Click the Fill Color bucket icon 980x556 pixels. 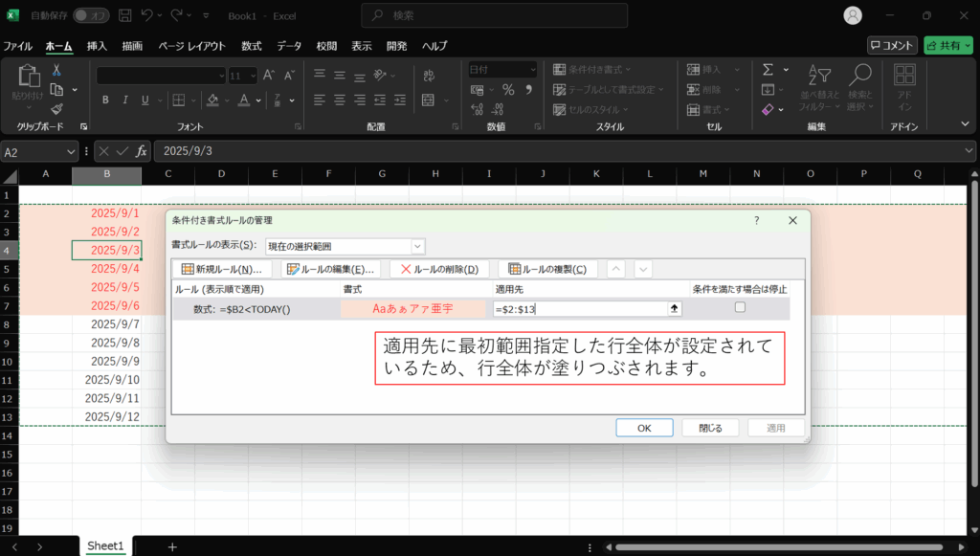[212, 100]
